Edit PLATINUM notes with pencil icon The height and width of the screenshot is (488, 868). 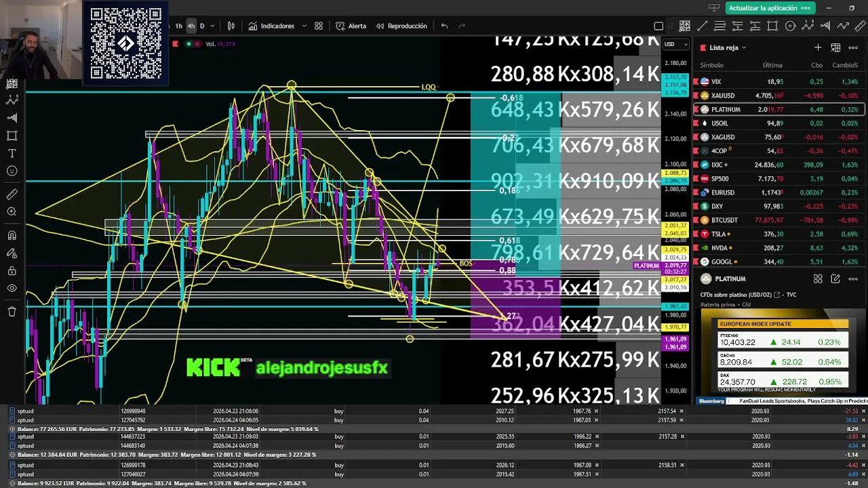[835, 279]
